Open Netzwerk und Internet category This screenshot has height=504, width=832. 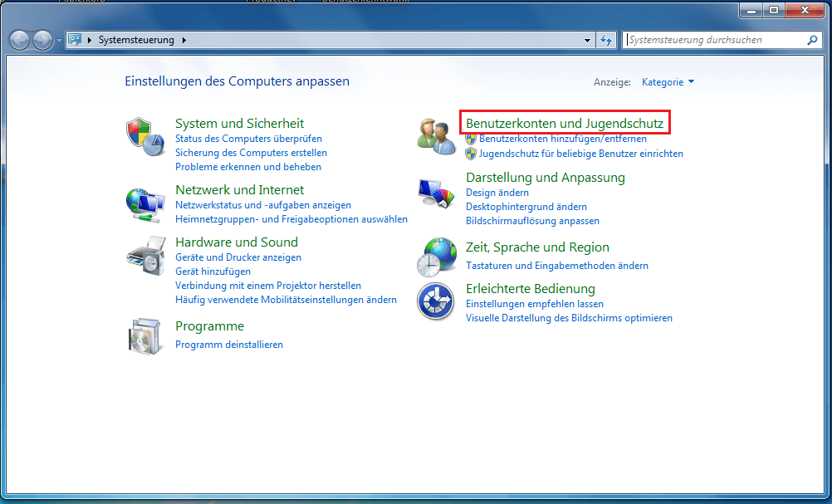[239, 189]
